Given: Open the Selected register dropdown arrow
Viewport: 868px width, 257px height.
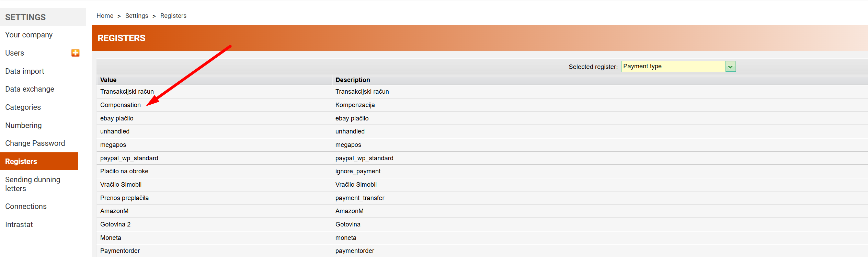Looking at the screenshot, I should [x=730, y=67].
